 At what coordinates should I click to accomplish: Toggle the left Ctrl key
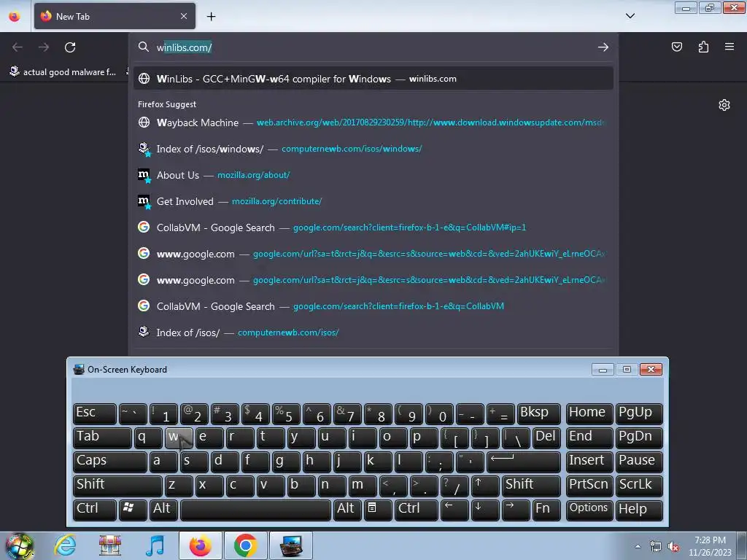tap(94, 509)
